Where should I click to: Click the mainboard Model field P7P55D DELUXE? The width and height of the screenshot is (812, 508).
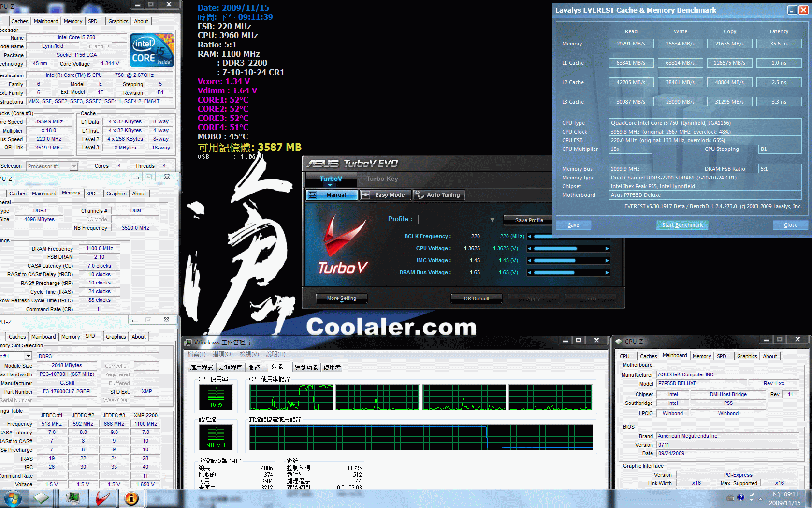pyautogui.click(x=702, y=383)
